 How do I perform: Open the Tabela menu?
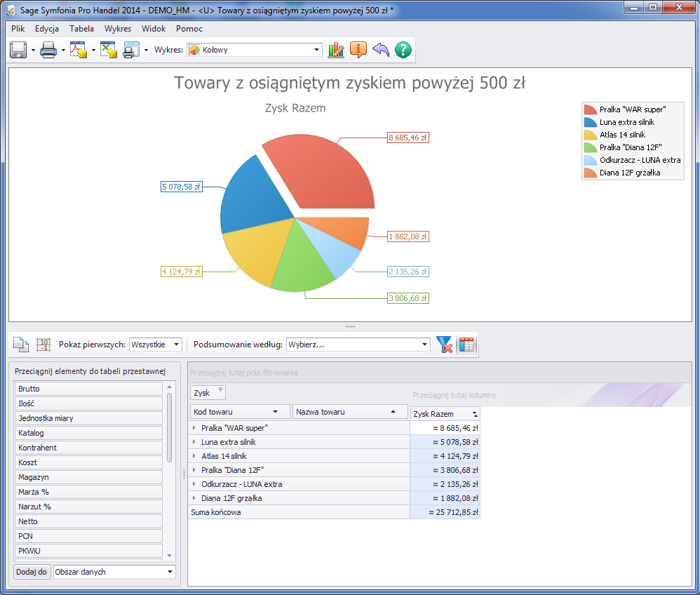point(81,29)
